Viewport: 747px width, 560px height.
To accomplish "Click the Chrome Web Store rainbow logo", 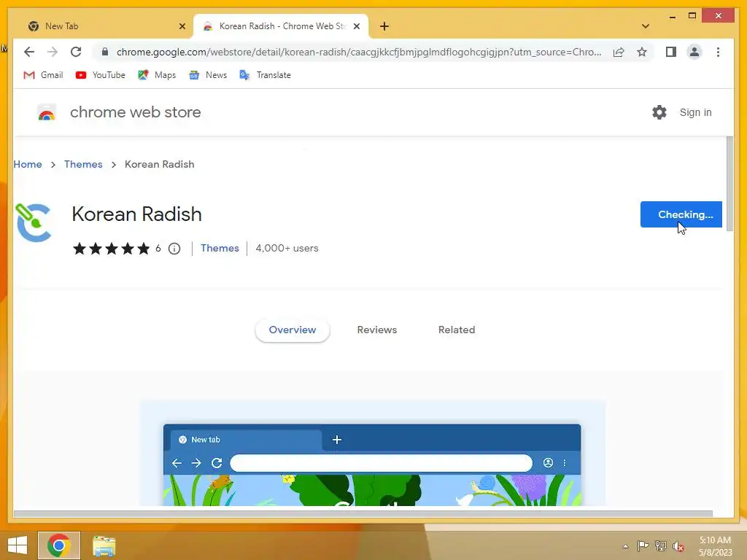I will click(47, 113).
